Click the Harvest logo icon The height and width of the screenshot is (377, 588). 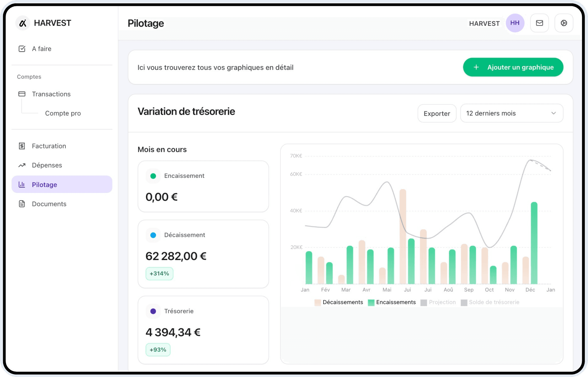point(23,23)
